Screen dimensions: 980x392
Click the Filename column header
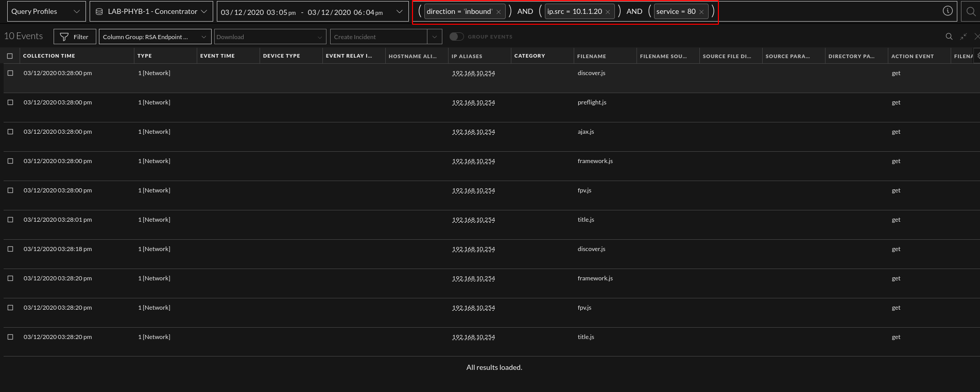591,56
